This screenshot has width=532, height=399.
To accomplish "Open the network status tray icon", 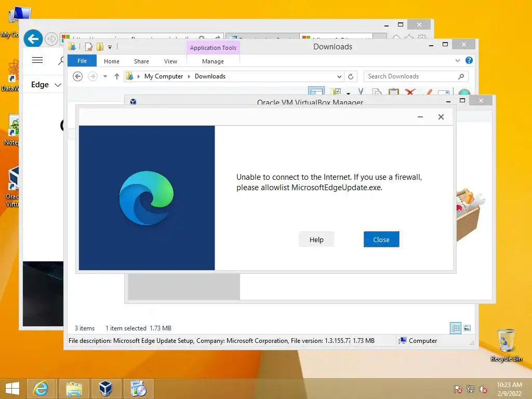I will [x=471, y=389].
